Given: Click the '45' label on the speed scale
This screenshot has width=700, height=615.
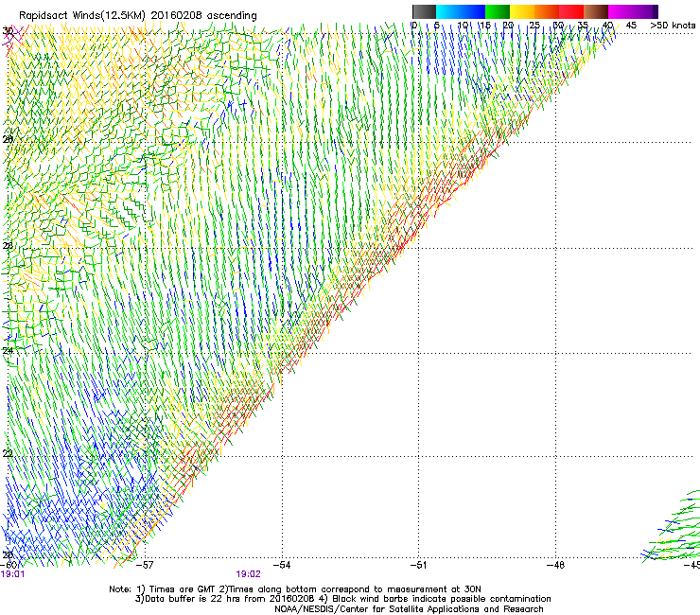Looking at the screenshot, I should click(x=631, y=26).
